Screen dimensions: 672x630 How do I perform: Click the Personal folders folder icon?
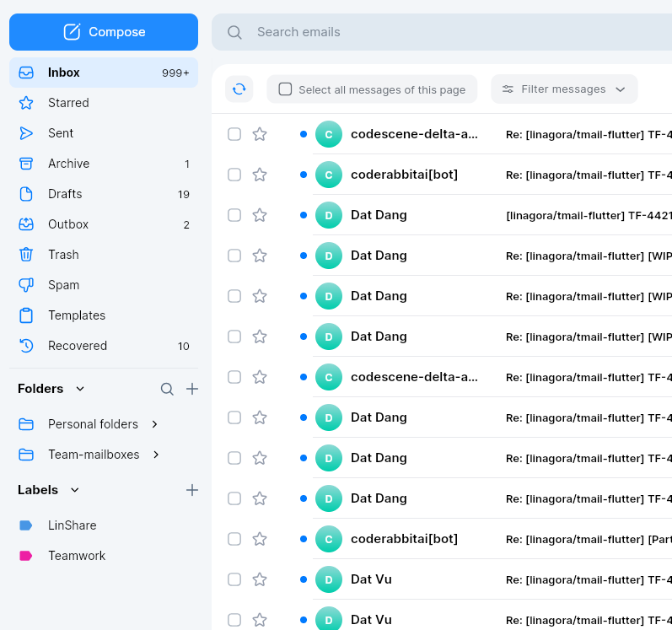26,424
